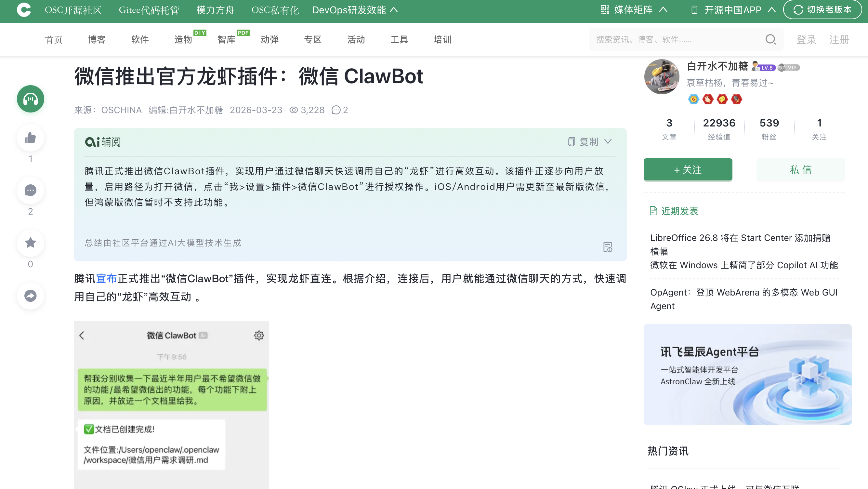Send private message via 私信 button
Screen dimensions: 868x489
click(x=801, y=169)
